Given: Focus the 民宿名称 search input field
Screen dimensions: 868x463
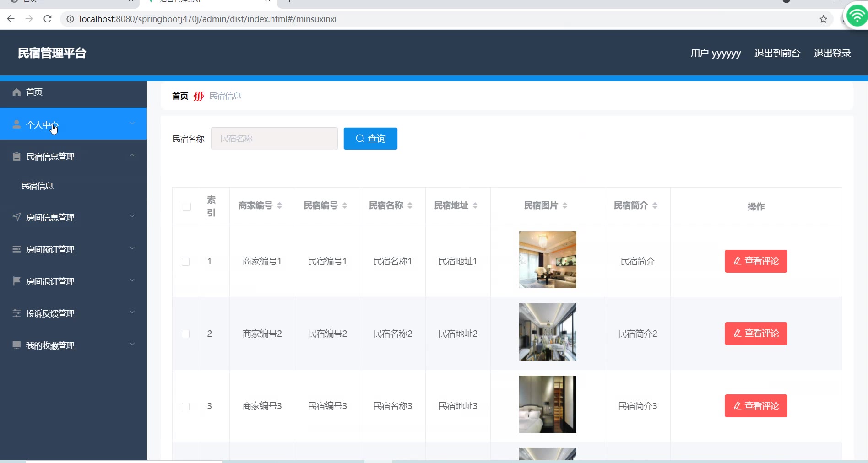Looking at the screenshot, I should [x=274, y=139].
